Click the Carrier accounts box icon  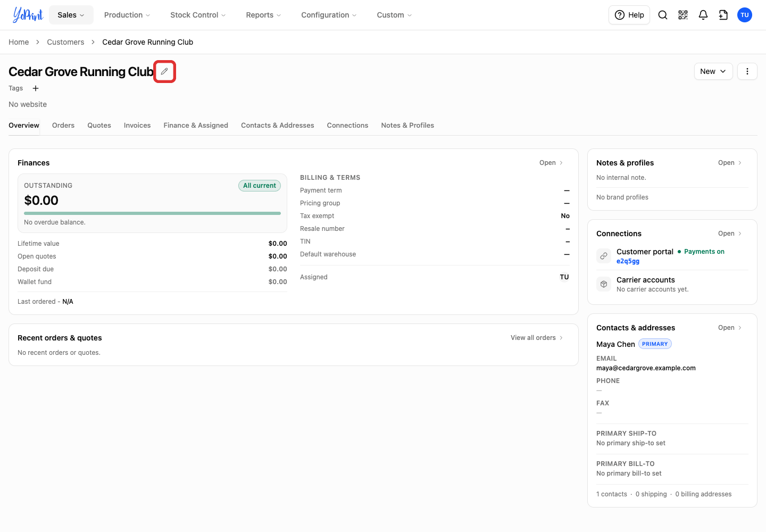604,284
